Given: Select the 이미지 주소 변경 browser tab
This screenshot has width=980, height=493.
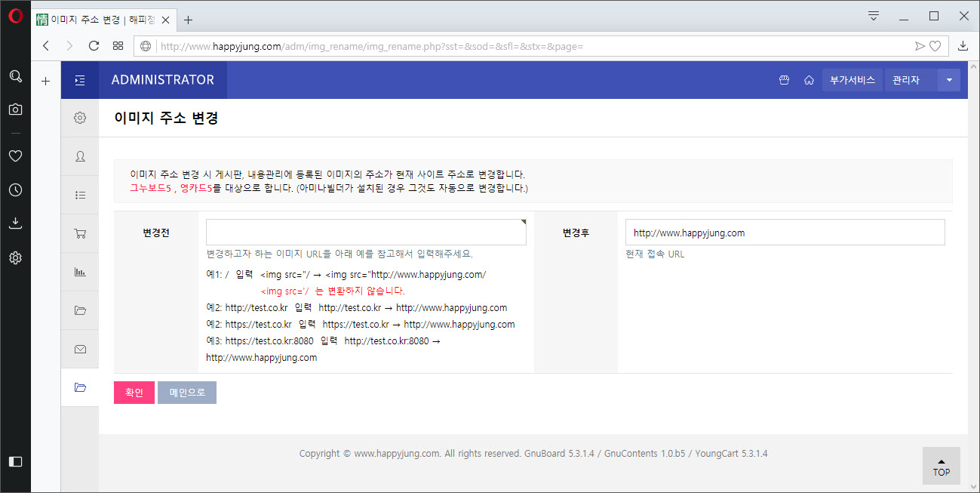Looking at the screenshot, I should pyautogui.click(x=98, y=20).
